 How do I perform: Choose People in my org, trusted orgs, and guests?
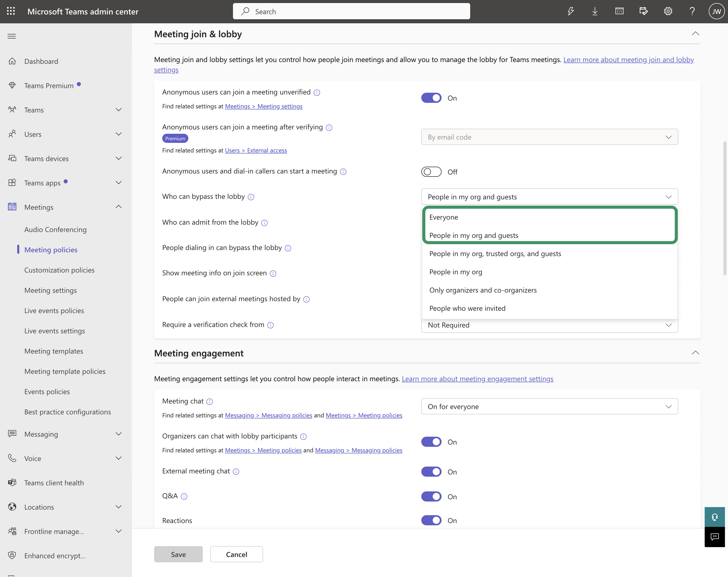point(549,253)
